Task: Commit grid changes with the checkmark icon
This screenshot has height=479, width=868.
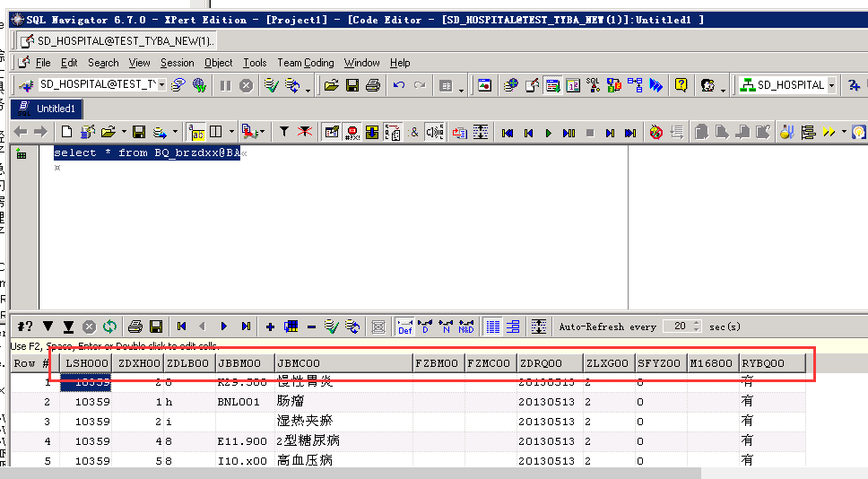Action: pos(331,327)
